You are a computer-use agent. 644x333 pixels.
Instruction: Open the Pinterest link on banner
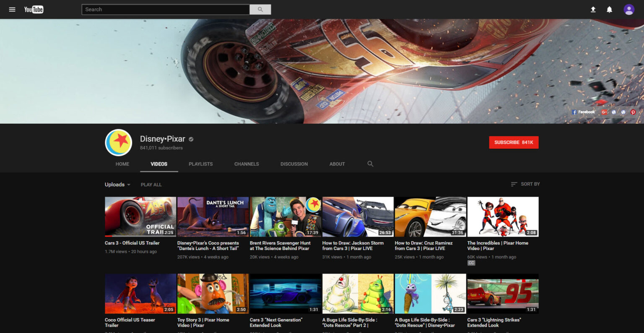(x=633, y=112)
